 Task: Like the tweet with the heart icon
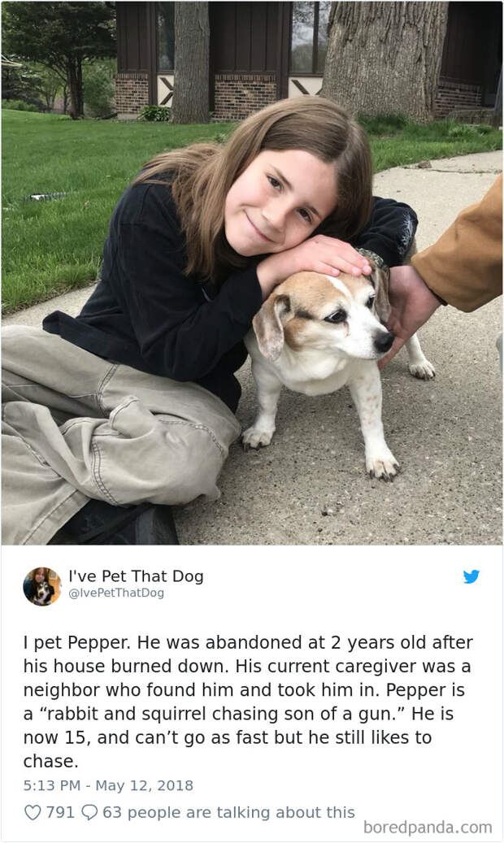(33, 812)
